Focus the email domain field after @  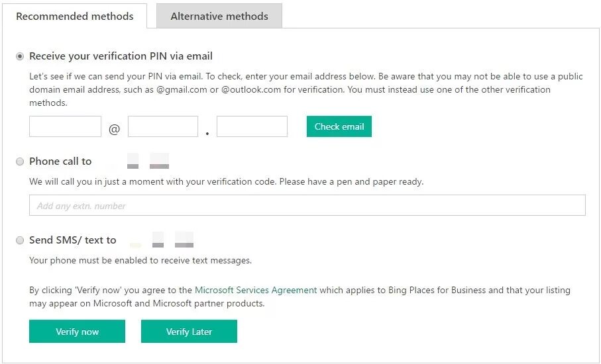(163, 126)
